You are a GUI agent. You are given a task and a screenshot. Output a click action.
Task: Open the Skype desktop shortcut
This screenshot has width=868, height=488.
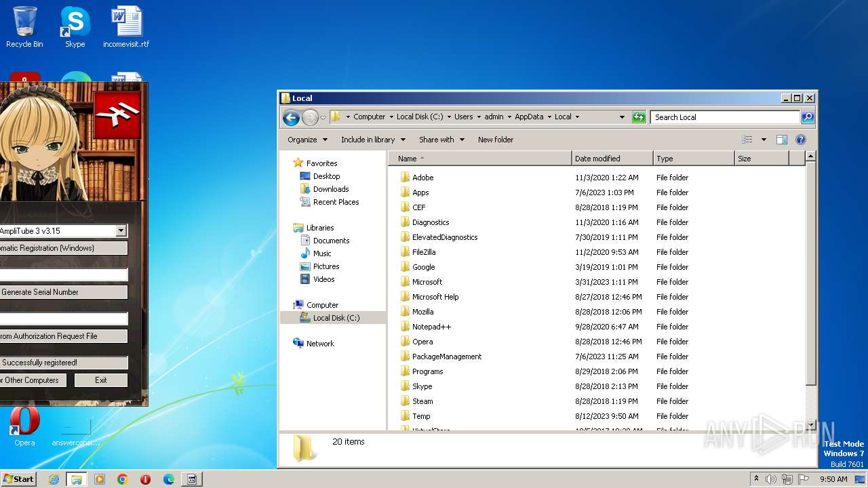point(75,27)
